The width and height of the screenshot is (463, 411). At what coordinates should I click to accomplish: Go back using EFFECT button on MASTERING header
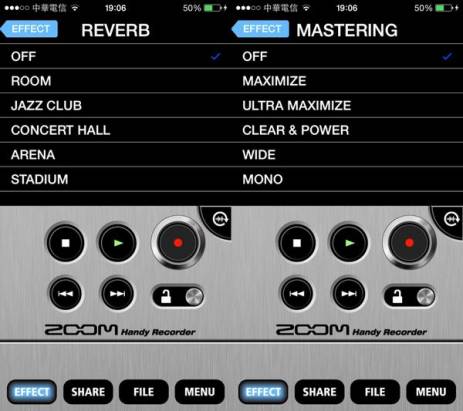coord(260,29)
